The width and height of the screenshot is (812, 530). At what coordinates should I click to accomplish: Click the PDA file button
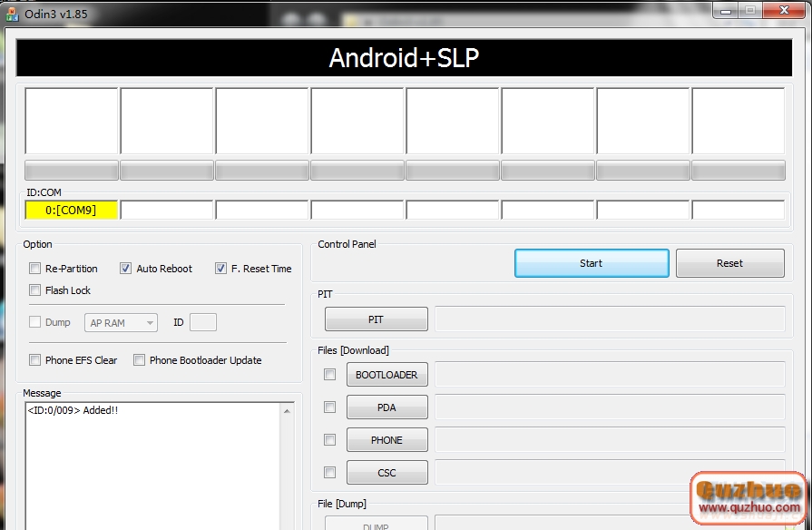click(x=386, y=407)
